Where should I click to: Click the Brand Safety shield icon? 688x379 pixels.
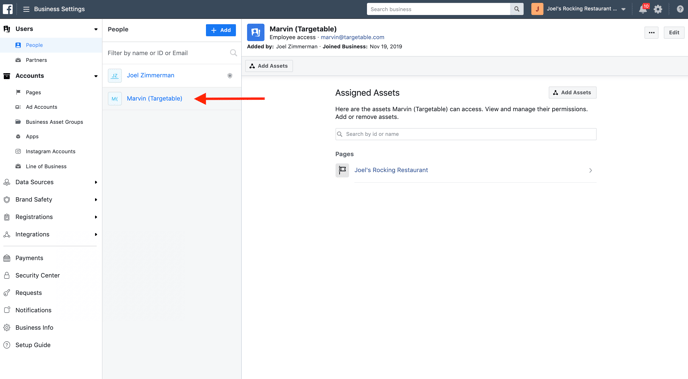click(7, 200)
